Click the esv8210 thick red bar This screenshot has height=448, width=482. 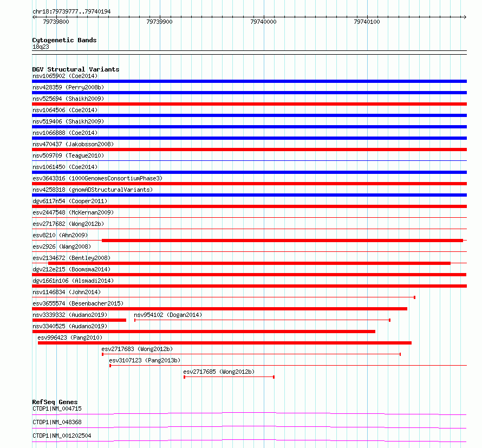coord(282,241)
